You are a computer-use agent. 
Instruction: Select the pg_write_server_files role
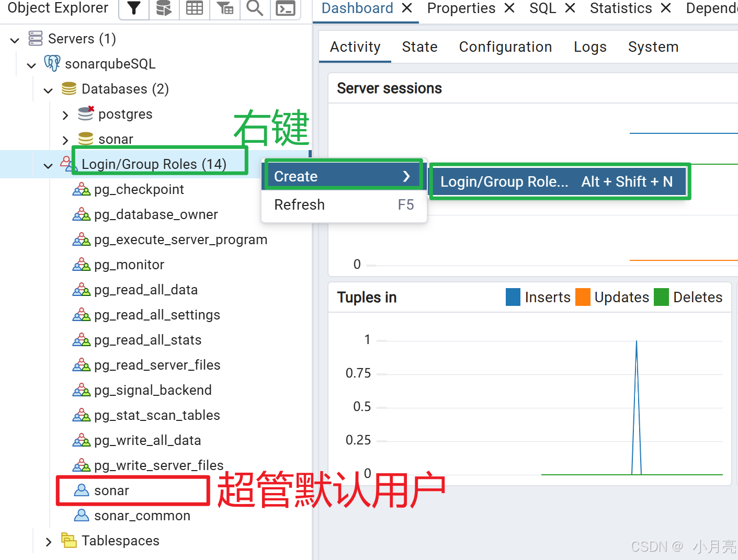159,465
